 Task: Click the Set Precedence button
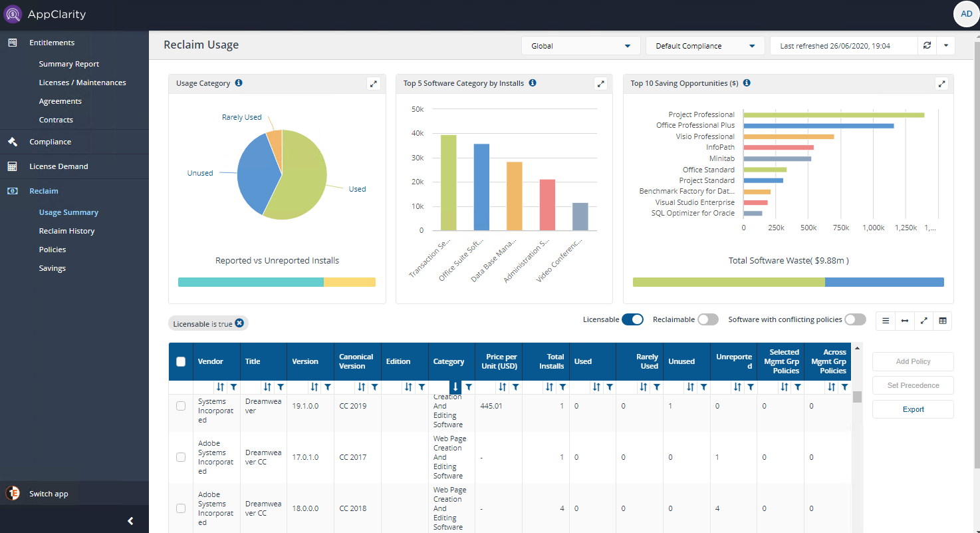(x=913, y=385)
